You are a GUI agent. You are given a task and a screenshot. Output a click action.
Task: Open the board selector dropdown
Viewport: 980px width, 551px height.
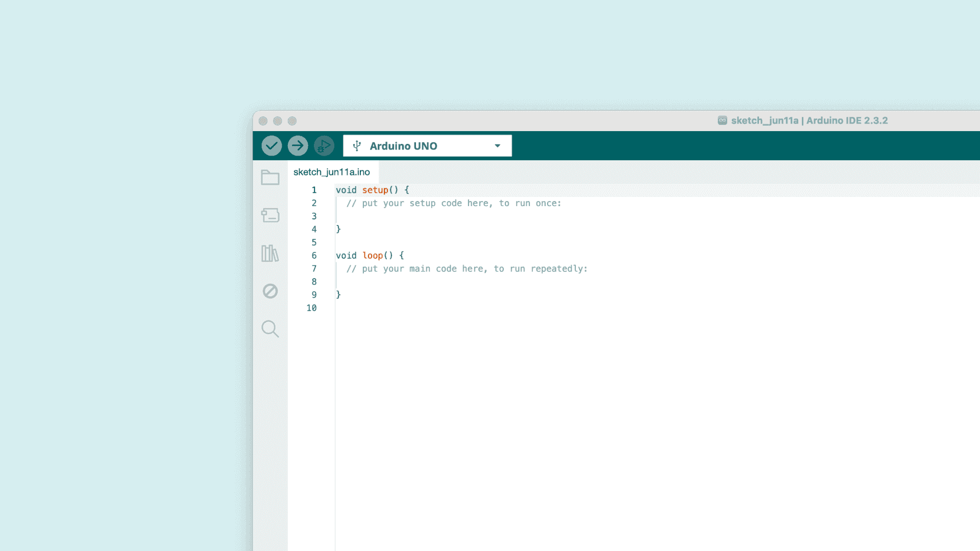[428, 145]
